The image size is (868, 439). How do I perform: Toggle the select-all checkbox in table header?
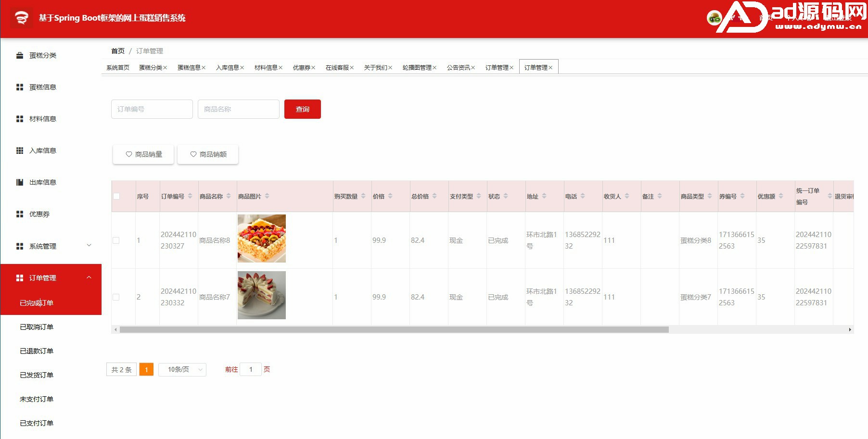(116, 196)
